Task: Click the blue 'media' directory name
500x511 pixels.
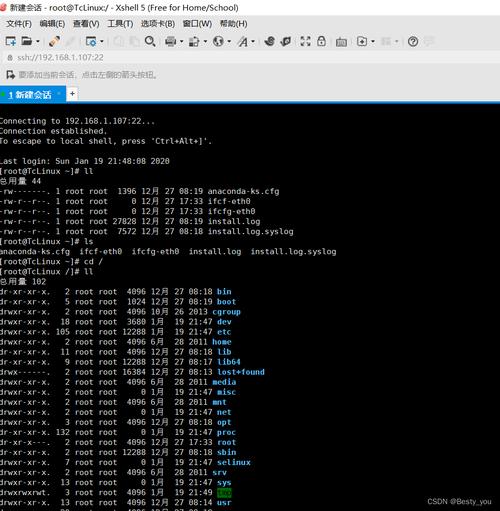Action: tap(224, 382)
